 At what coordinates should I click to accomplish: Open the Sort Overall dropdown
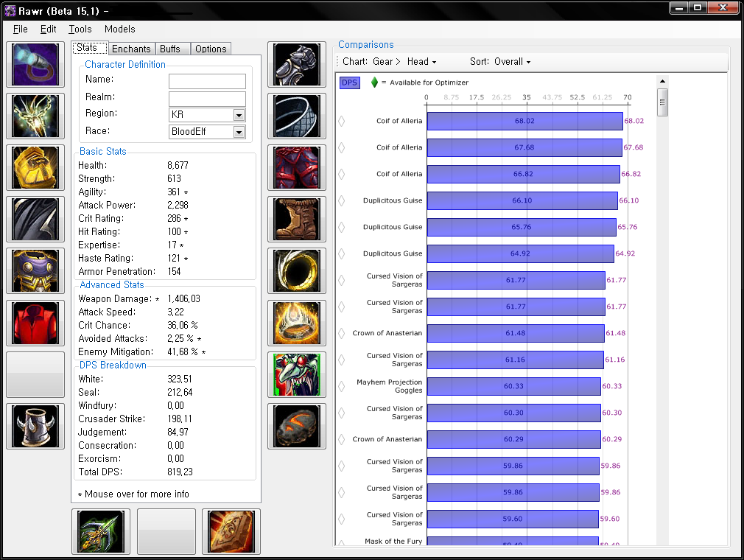tap(512, 62)
